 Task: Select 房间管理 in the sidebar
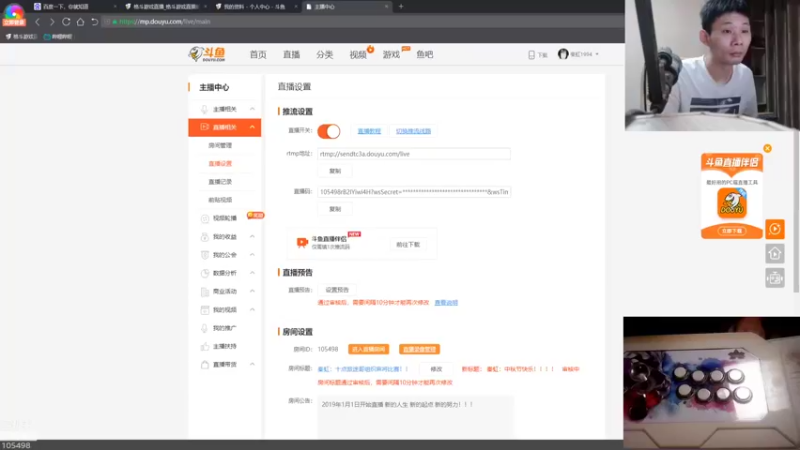[x=220, y=145]
